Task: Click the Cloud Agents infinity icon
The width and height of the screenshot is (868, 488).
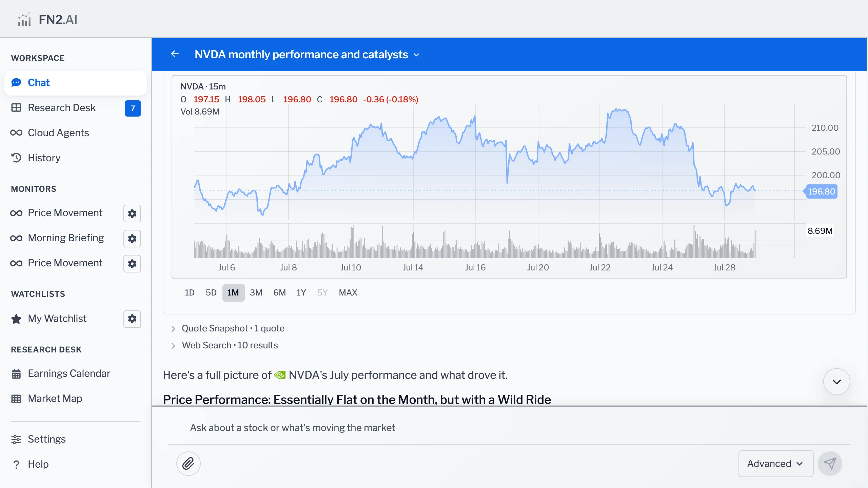Action: tap(16, 133)
